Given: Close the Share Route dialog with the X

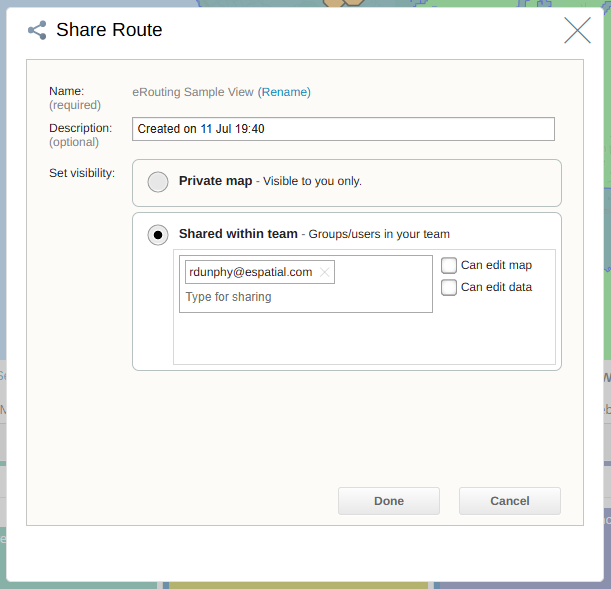Looking at the screenshot, I should 577,30.
